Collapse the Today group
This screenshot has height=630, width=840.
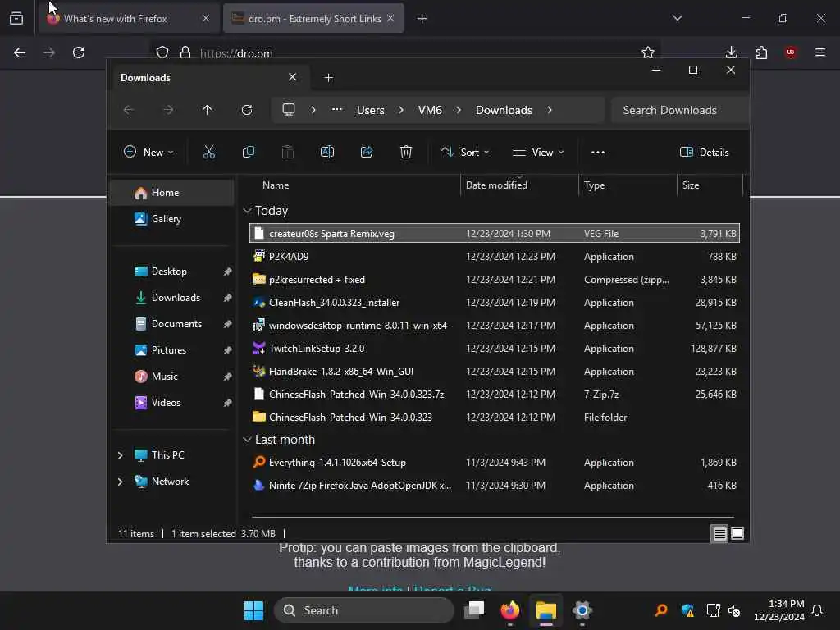247,211
